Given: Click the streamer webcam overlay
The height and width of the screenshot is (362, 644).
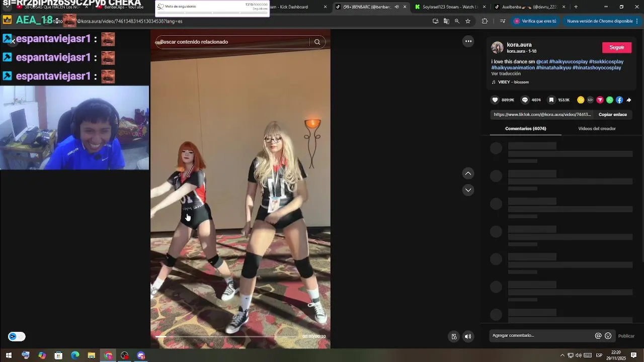Looking at the screenshot, I should tap(74, 128).
